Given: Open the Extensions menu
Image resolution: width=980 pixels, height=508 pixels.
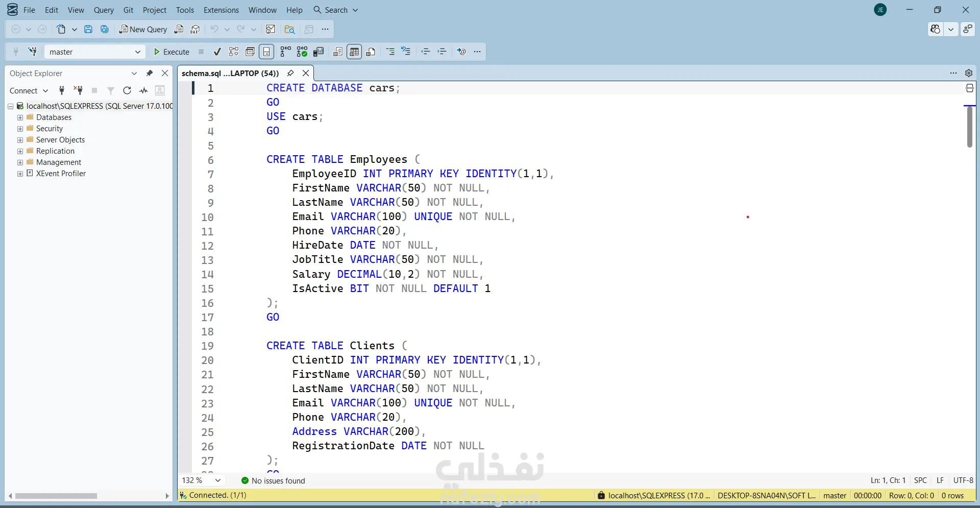Looking at the screenshot, I should coord(221,10).
